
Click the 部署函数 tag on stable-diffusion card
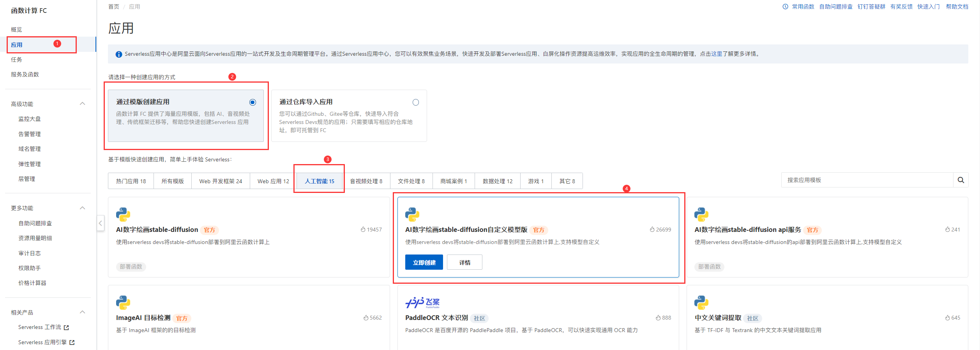pyautogui.click(x=131, y=267)
